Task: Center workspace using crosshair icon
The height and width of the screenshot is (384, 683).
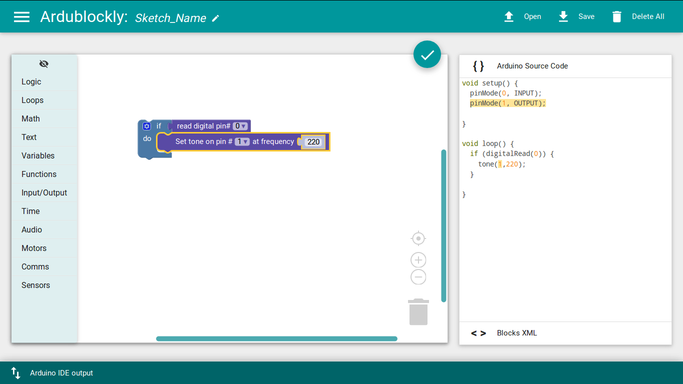Action: point(418,239)
